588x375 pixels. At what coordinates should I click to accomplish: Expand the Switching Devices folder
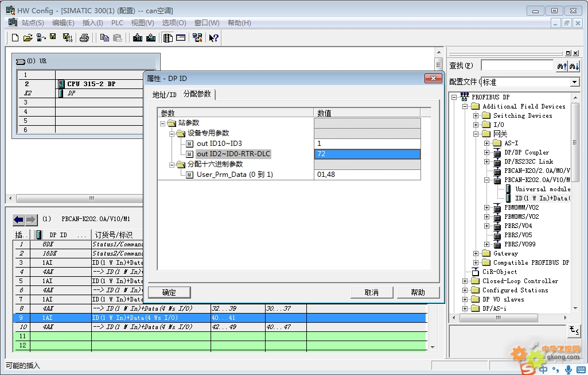pos(476,115)
